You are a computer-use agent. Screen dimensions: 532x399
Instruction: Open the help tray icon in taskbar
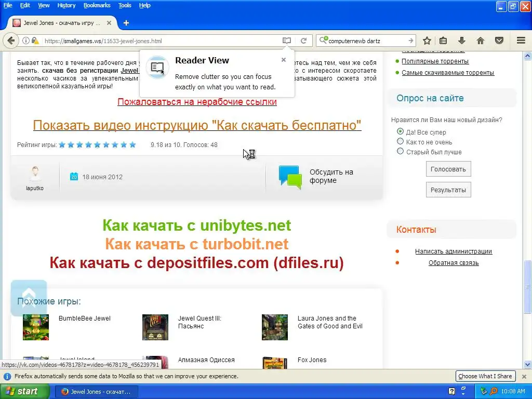point(451,391)
